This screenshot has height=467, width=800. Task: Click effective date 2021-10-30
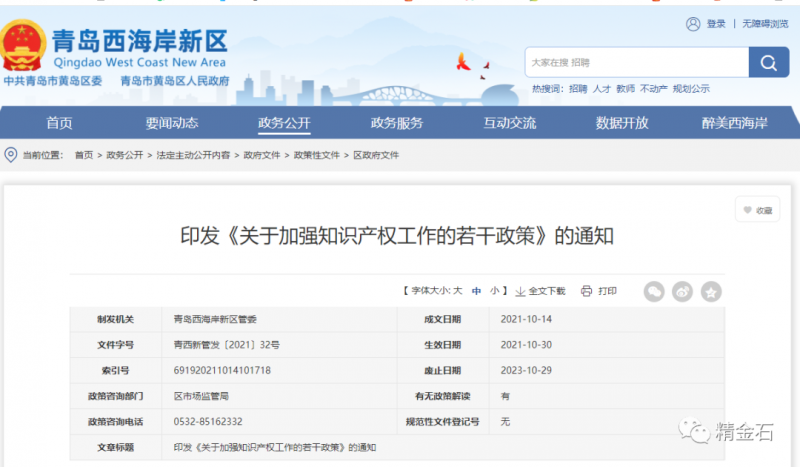[526, 345]
